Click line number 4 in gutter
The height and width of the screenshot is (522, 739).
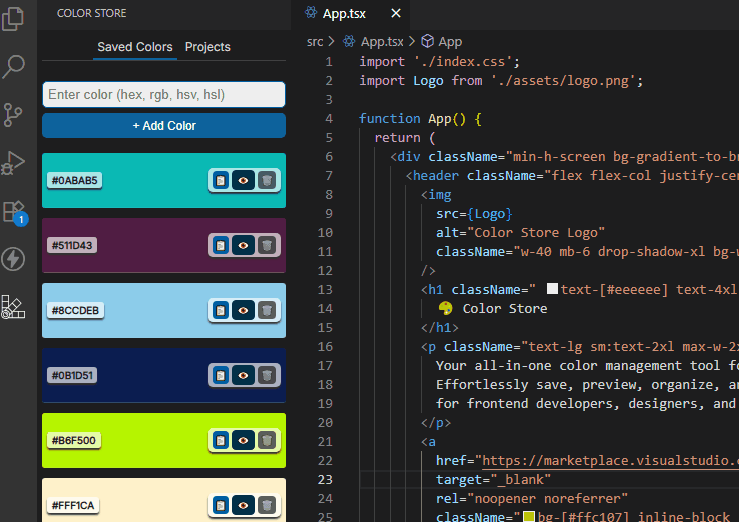tap(329, 119)
